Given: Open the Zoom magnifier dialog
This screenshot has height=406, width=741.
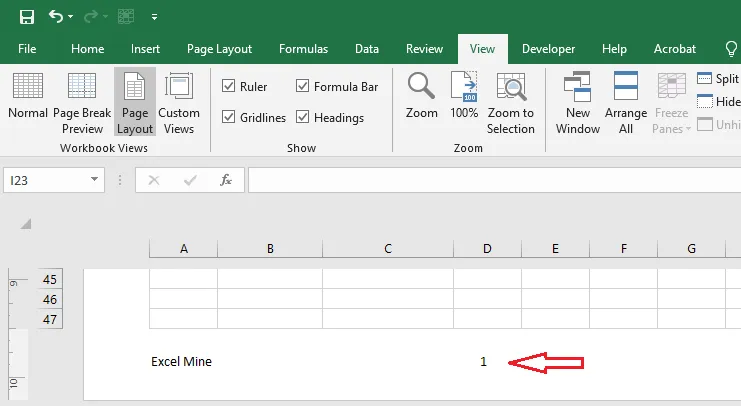Looking at the screenshot, I should coord(422,95).
